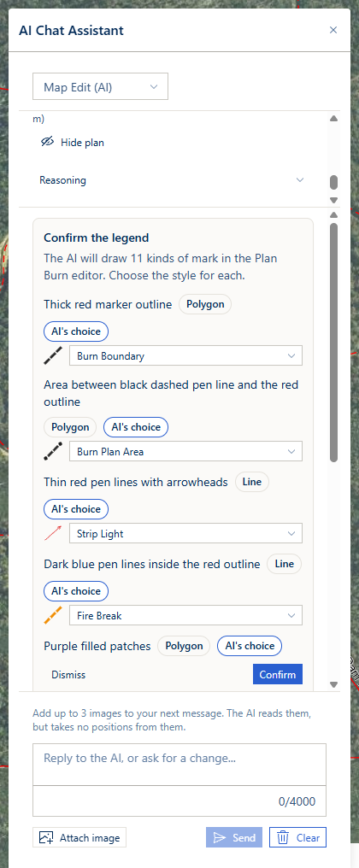Image resolution: width=359 pixels, height=868 pixels.
Task: Click Polygon tag under area between dashed line
Action: 70,427
